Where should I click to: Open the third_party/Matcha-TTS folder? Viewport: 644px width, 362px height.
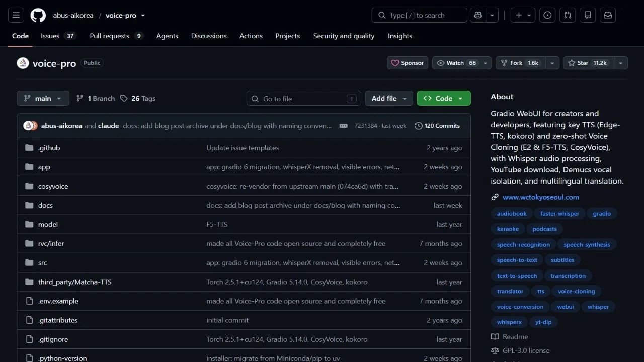click(75, 282)
